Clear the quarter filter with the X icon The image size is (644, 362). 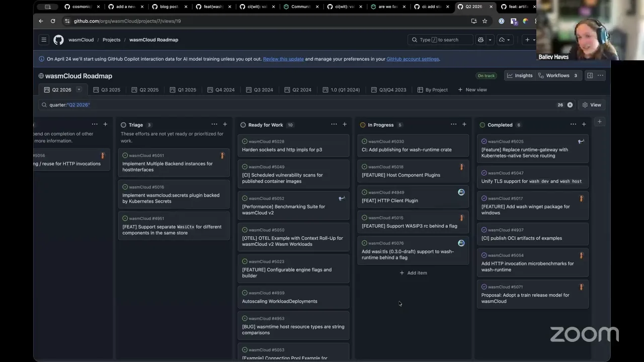point(570,105)
